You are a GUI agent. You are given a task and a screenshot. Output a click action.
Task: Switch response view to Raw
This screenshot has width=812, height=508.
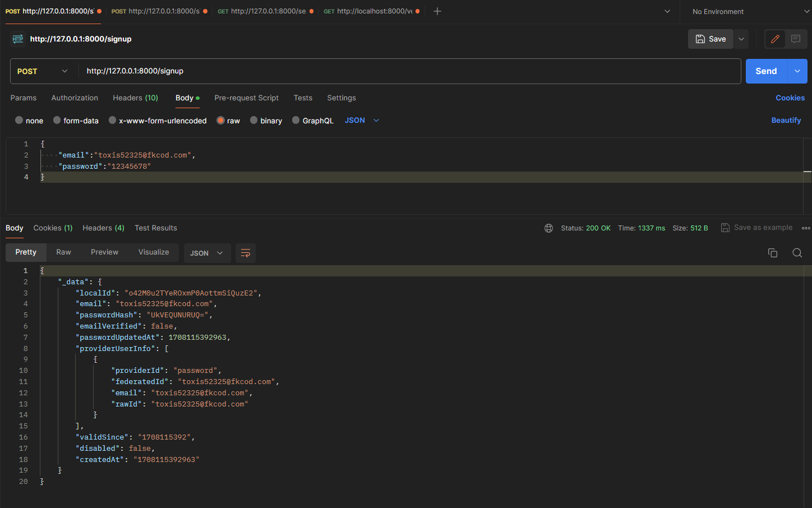[63, 252]
